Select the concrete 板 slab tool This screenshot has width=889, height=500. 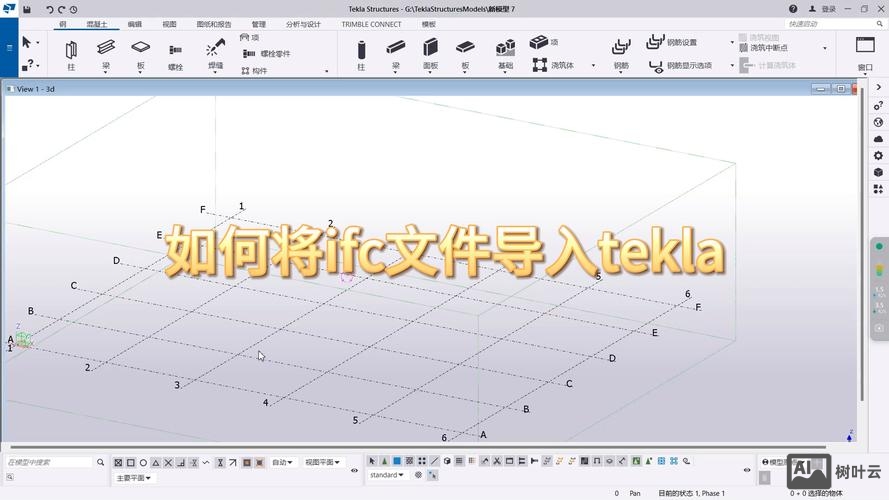click(465, 55)
